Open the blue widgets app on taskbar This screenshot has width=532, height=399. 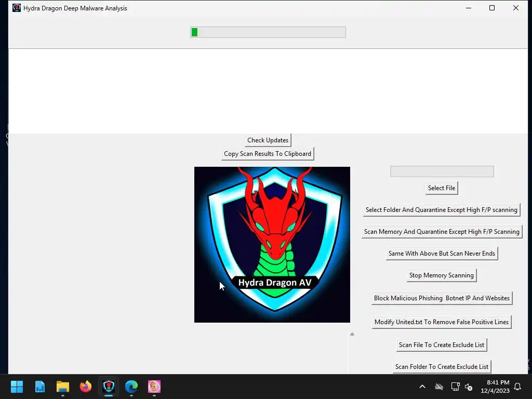point(39,387)
